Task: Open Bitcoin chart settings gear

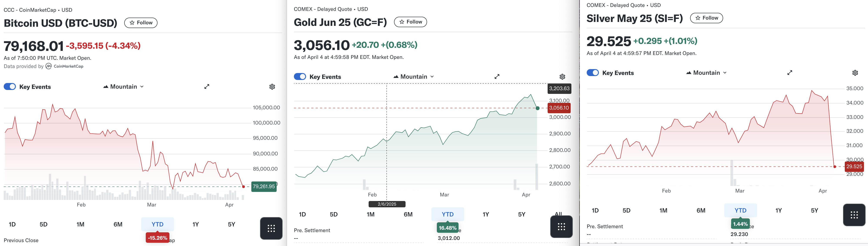Action: tap(272, 87)
